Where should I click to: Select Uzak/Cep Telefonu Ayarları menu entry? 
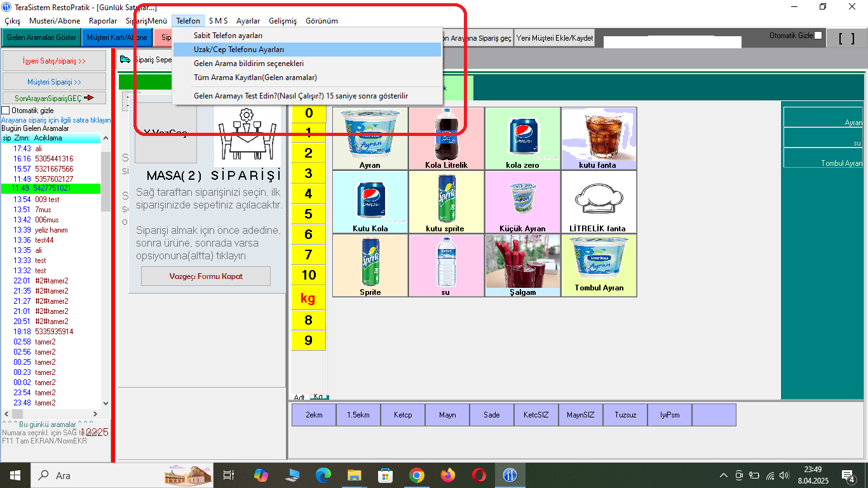click(307, 50)
